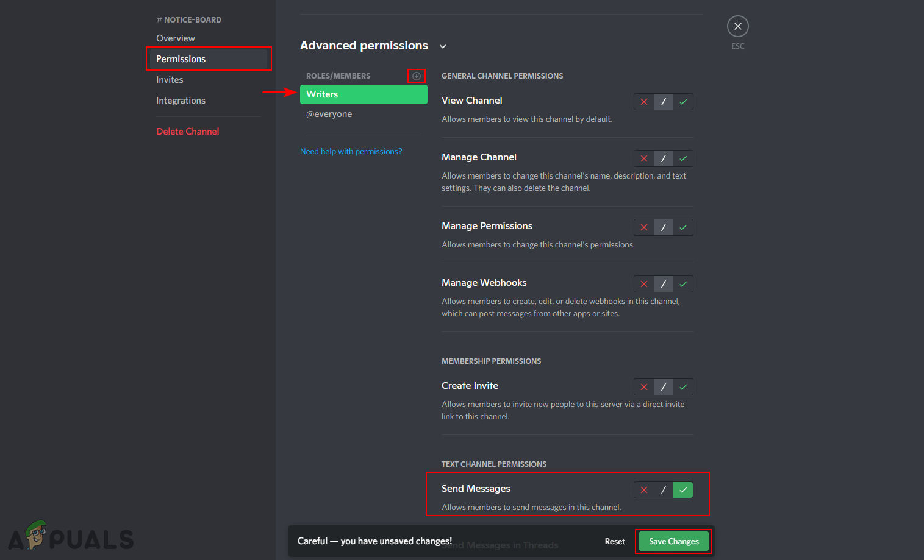This screenshot has height=560, width=924.
Task: Switch to the Invites tab
Action: (170, 80)
